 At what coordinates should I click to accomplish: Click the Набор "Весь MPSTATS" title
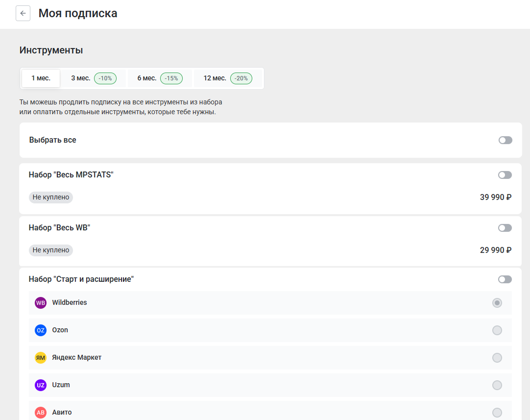pyautogui.click(x=71, y=175)
